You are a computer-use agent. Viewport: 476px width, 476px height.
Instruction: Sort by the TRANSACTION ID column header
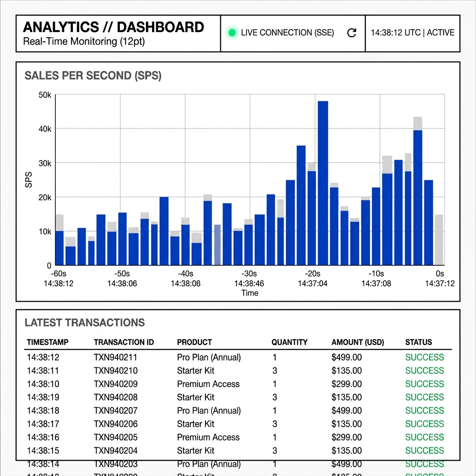pyautogui.click(x=124, y=342)
